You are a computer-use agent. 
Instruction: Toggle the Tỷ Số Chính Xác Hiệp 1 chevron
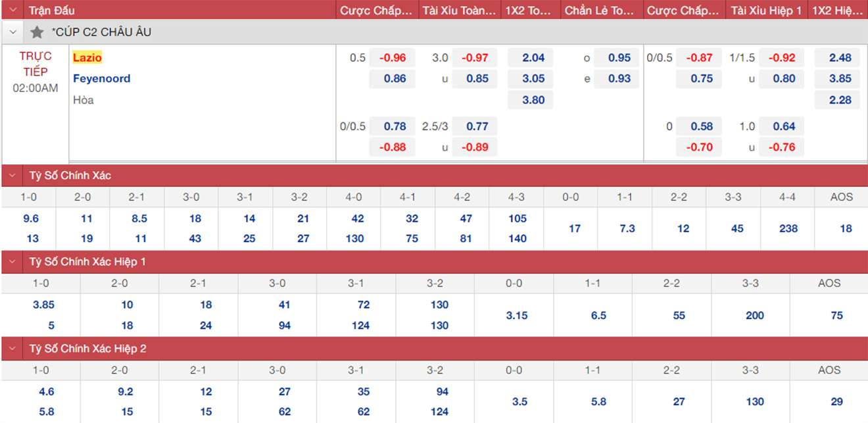(12, 262)
